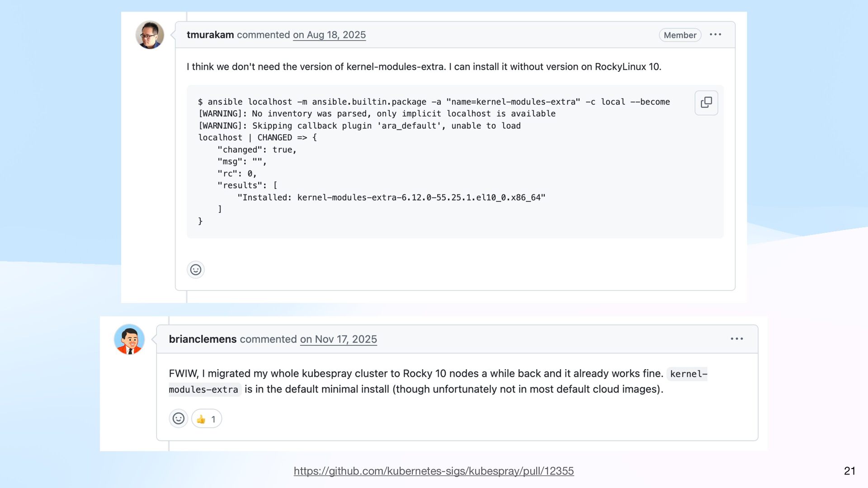Viewport: 868px width, 488px height.
Task: Click the ansible localhost command line
Action: (x=434, y=102)
